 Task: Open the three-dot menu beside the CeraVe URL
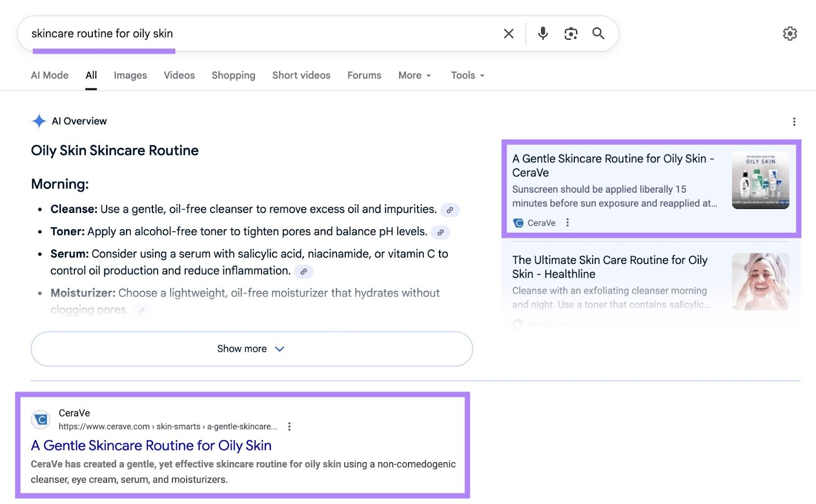tap(289, 426)
